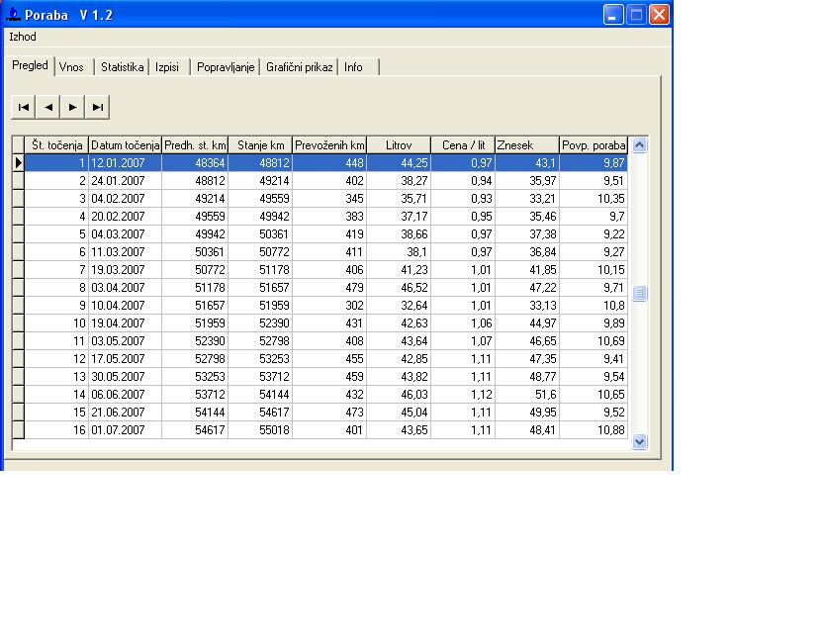Click Prevoženih km cell 479
This screenshot has width=823, height=644.
(x=329, y=288)
